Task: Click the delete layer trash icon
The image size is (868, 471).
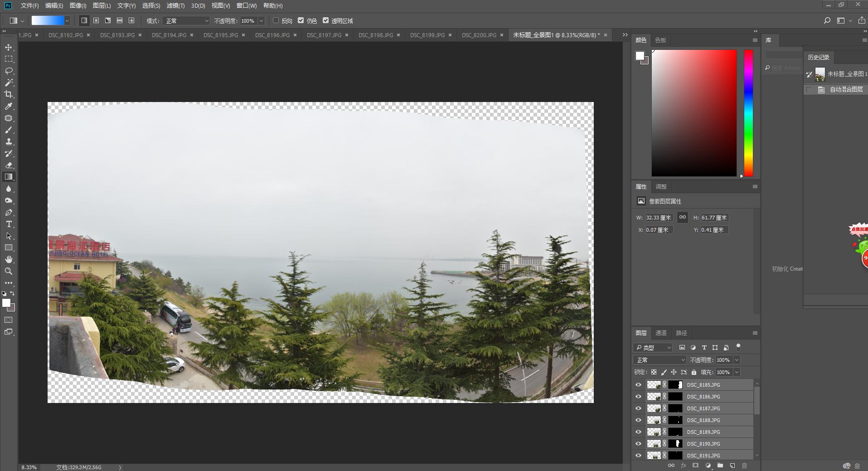Action: point(744,466)
